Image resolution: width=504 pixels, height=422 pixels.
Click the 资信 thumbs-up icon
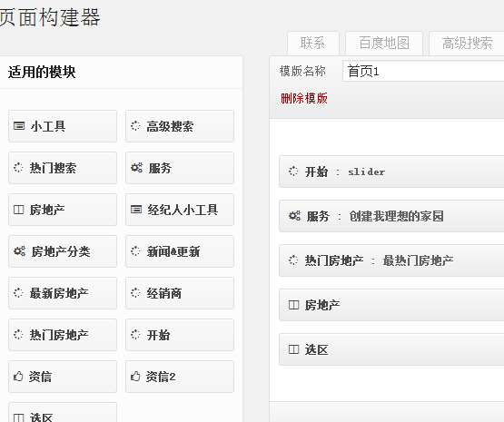coord(18,377)
